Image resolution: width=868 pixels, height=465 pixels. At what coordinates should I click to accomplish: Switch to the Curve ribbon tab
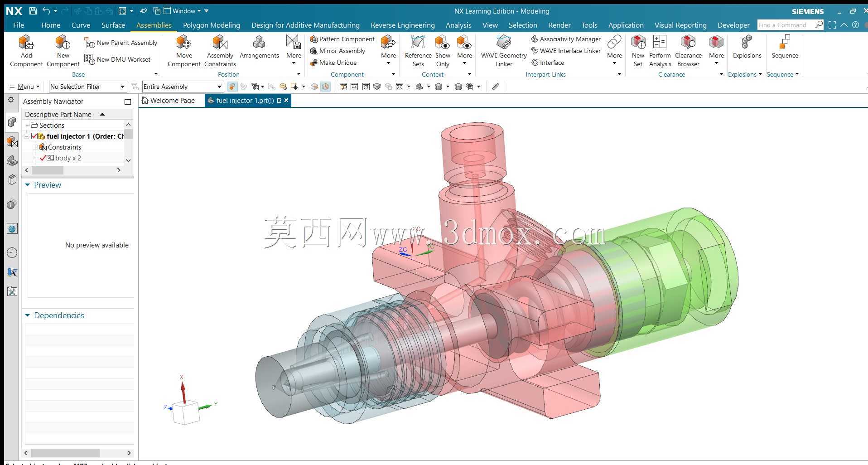click(x=81, y=25)
